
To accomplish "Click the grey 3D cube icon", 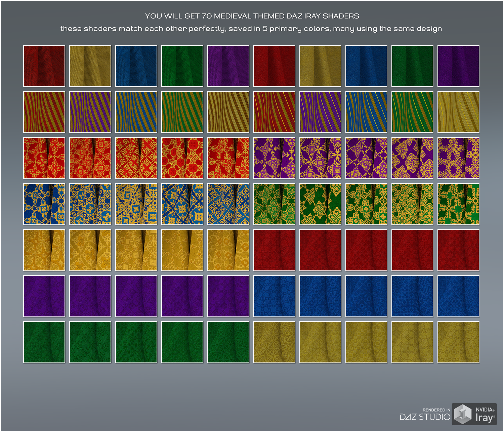I will coord(463,414).
